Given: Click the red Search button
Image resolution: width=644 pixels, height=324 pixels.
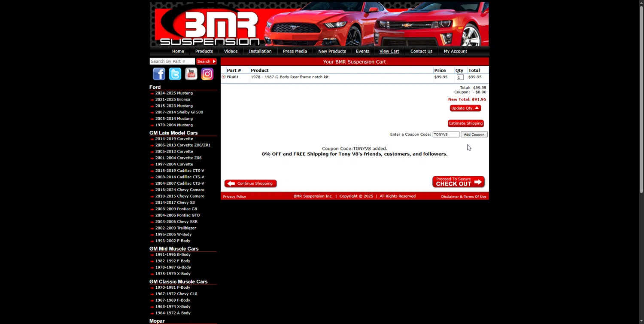Looking at the screenshot, I should [x=207, y=61].
